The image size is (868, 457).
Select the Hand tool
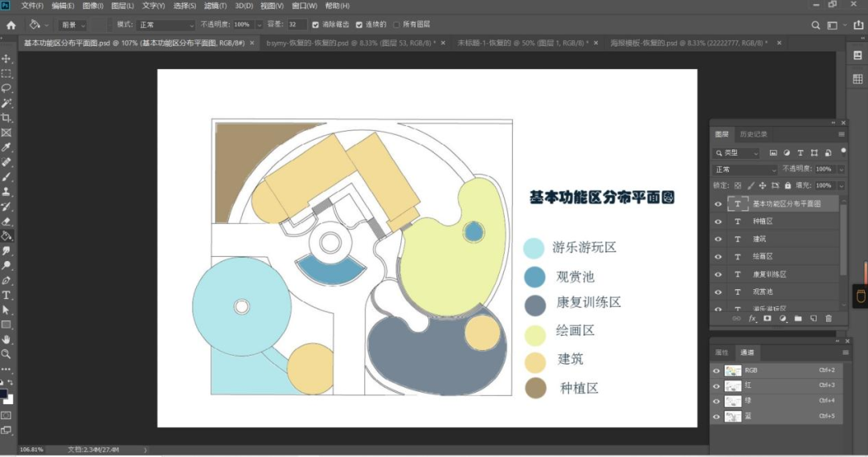point(6,340)
